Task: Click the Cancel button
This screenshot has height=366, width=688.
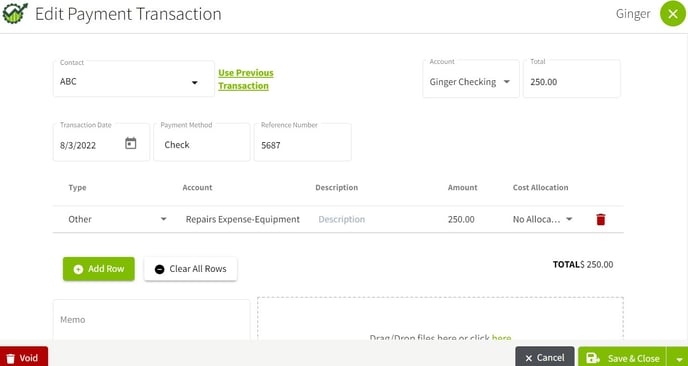Action: (x=545, y=358)
